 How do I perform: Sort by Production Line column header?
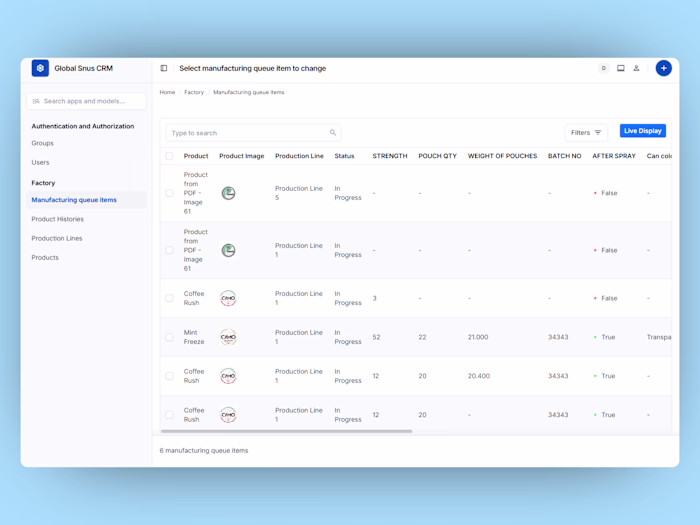click(x=299, y=156)
